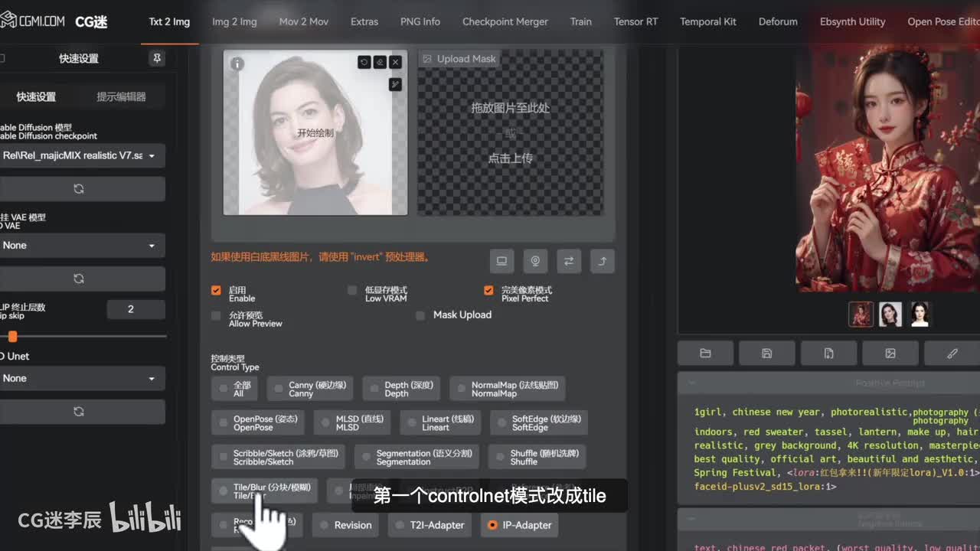Click the swap arrows icon below the canvas
Image resolution: width=980 pixels, height=551 pixels.
569,261
